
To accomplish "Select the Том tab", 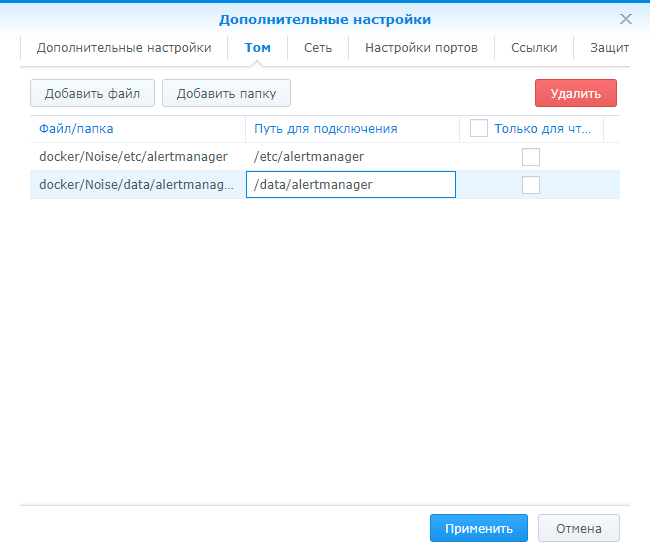I will pyautogui.click(x=257, y=48).
